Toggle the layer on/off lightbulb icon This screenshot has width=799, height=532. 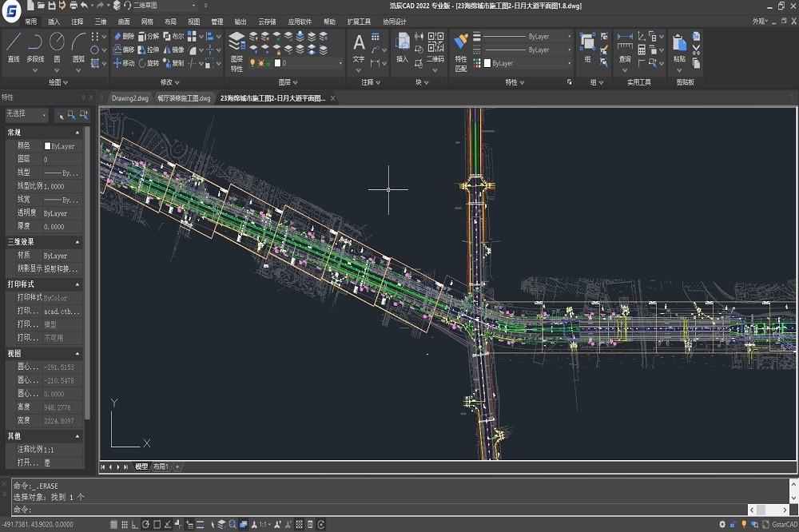click(x=252, y=63)
